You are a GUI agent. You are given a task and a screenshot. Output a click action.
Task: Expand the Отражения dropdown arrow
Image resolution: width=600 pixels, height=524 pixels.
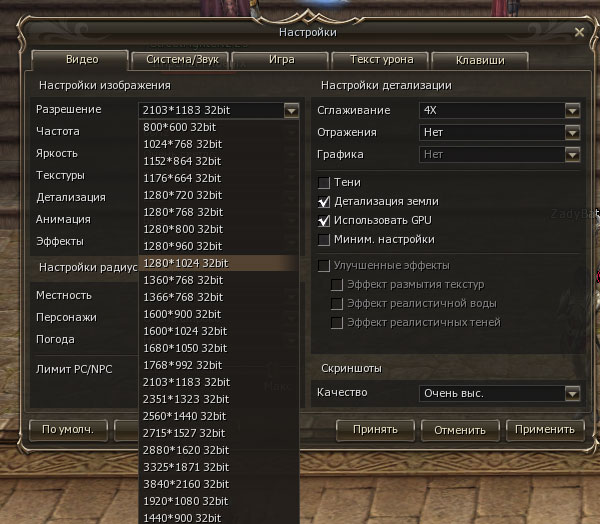[572, 133]
